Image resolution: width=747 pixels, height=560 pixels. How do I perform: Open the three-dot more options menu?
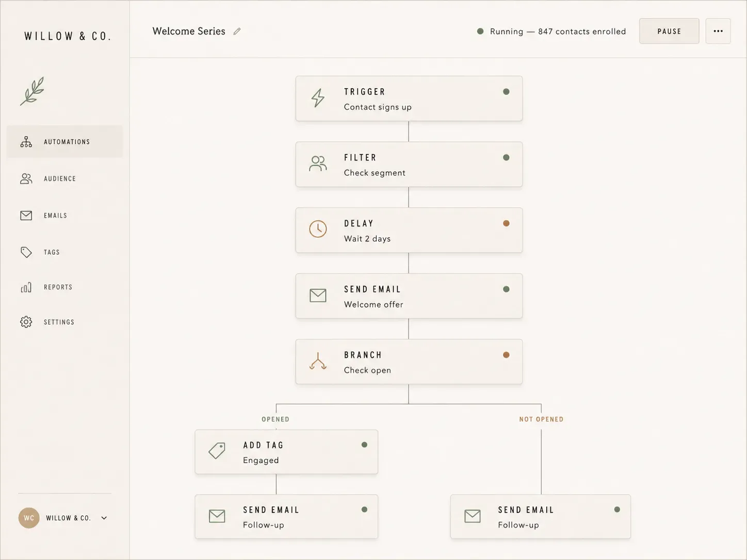(x=718, y=31)
